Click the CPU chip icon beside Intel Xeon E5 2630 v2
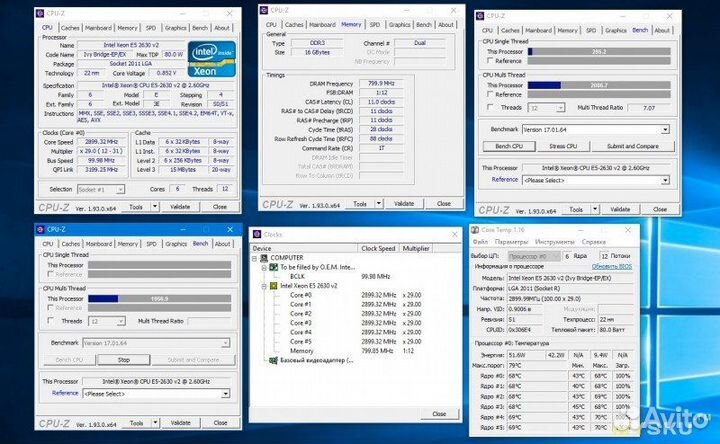The width and height of the screenshot is (720, 444). 273,286
